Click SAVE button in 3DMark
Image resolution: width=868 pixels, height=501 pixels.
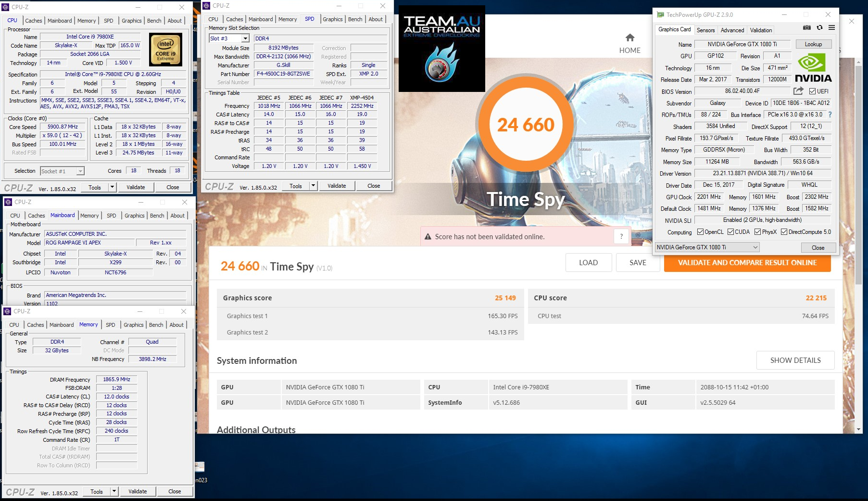coord(638,262)
